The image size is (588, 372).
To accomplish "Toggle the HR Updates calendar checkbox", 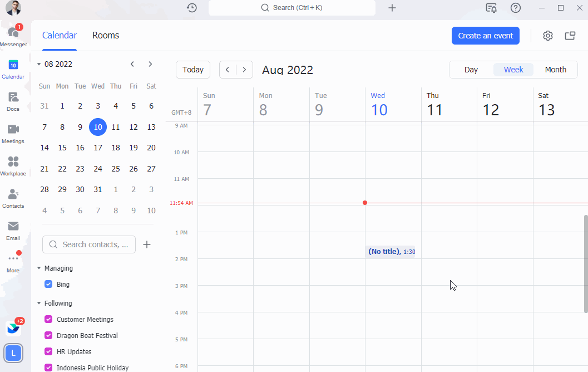I will (48, 352).
